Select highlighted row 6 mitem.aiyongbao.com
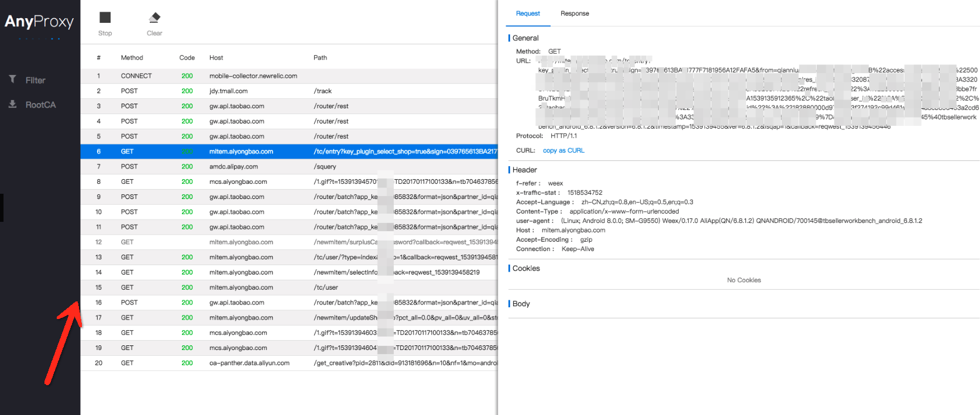The image size is (980, 415). tap(289, 152)
